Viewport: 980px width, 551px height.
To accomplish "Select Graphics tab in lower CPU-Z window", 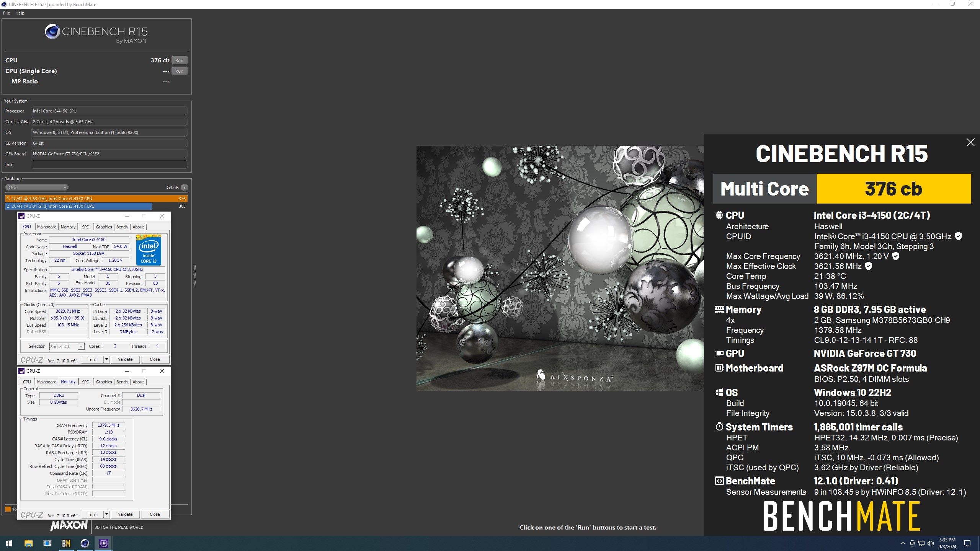I will (104, 382).
